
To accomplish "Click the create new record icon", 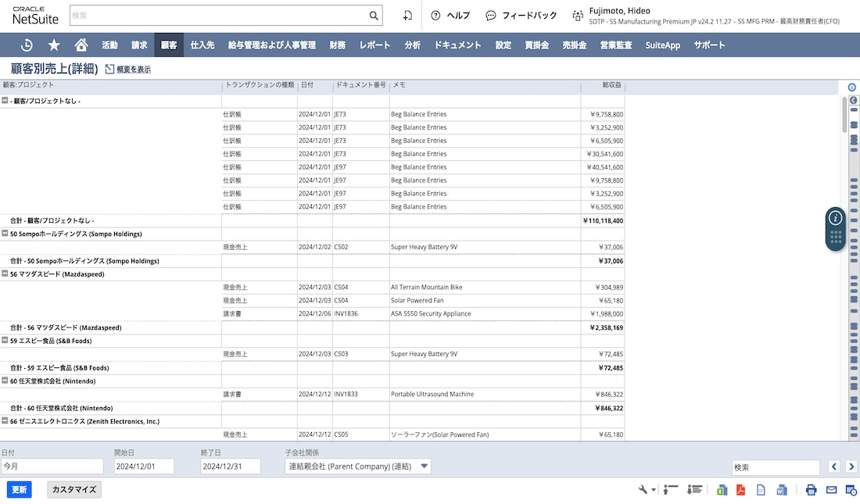I will point(407,16).
